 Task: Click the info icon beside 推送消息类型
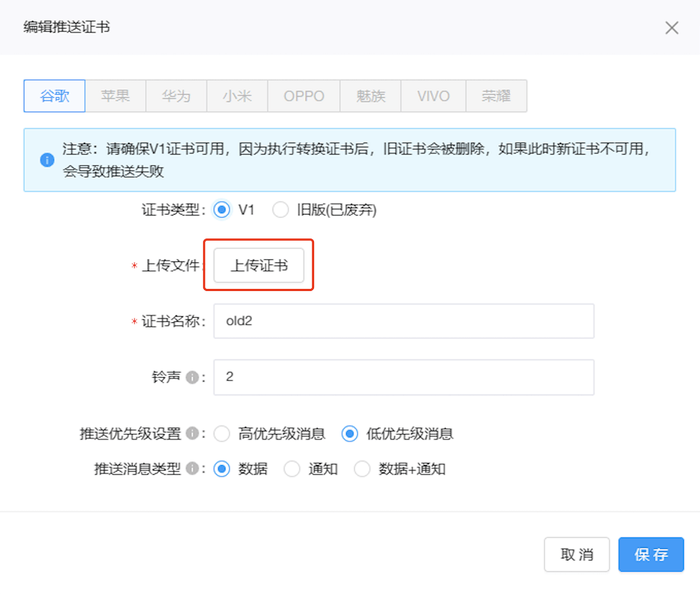(x=191, y=469)
